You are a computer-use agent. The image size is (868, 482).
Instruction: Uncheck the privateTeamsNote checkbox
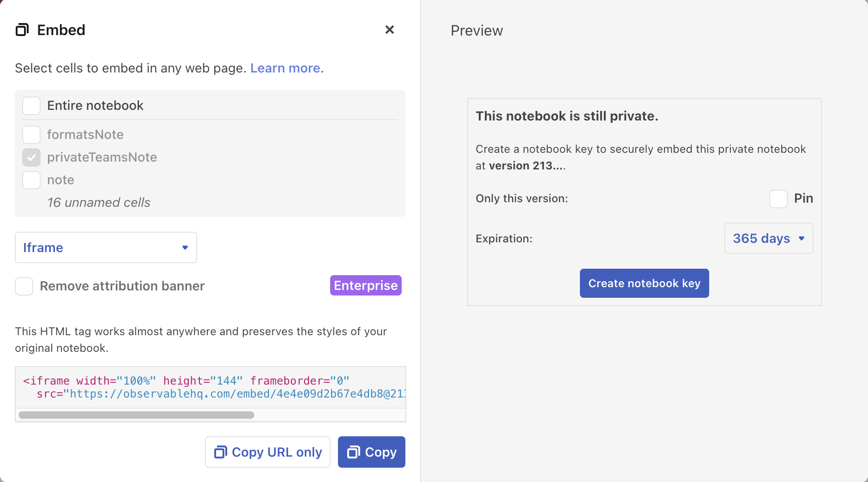click(31, 157)
